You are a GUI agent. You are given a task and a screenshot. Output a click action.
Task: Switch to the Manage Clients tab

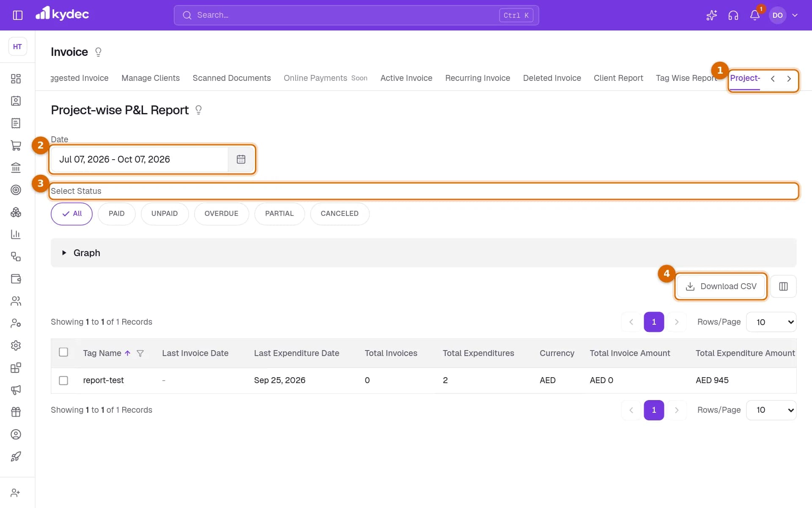[151, 78]
